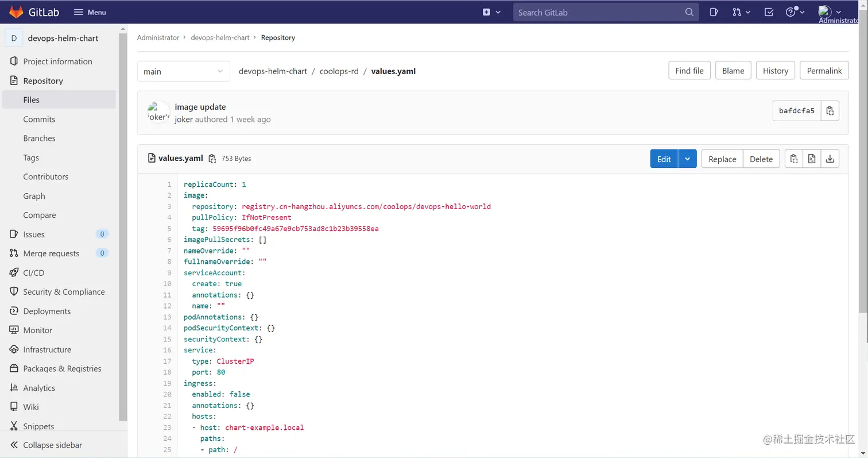
Task: Open Monitor in sidebar
Action: tap(59, 330)
